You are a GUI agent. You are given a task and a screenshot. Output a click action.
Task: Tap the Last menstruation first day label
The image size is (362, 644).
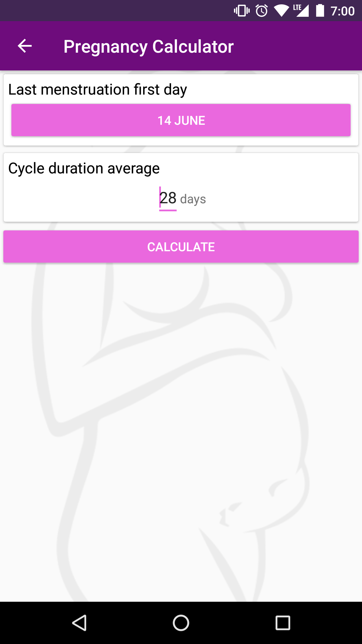(98, 90)
